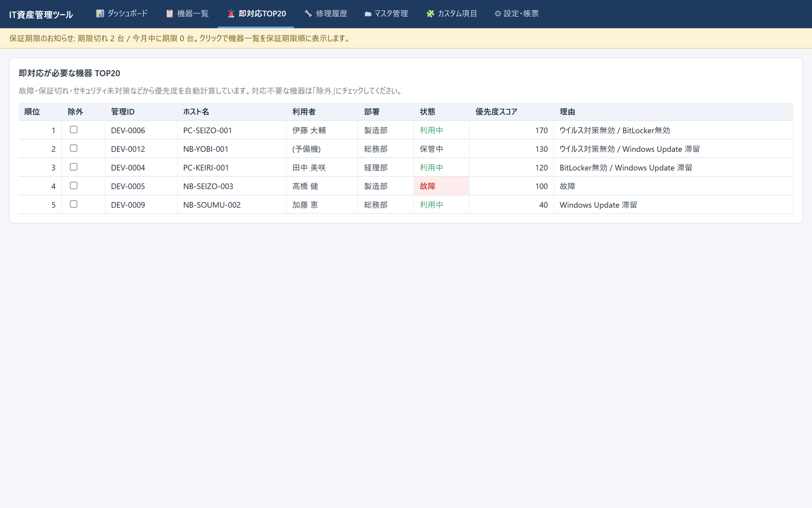Click the 保証期限のお知らせ warning banner
Image resolution: width=812 pixels, height=508 pixels.
406,38
